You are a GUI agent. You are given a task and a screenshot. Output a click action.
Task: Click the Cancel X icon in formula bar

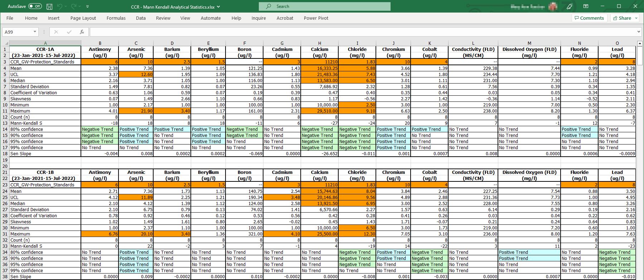pos(56,32)
